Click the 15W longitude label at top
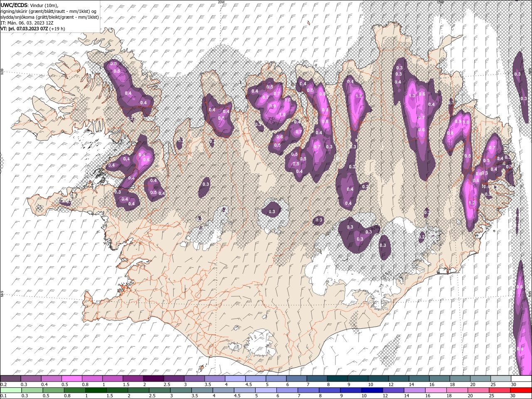The height and width of the screenshot is (399, 532). [440, 2]
